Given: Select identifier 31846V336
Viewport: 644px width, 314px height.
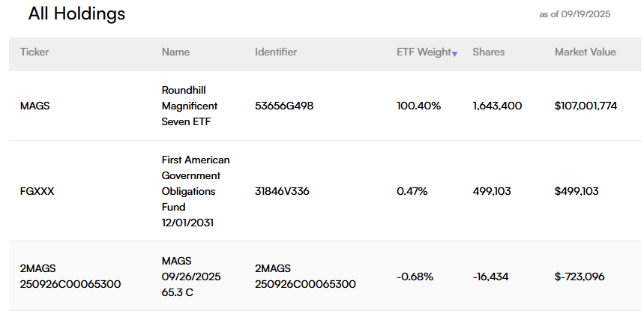Looking at the screenshot, I should [x=282, y=191].
